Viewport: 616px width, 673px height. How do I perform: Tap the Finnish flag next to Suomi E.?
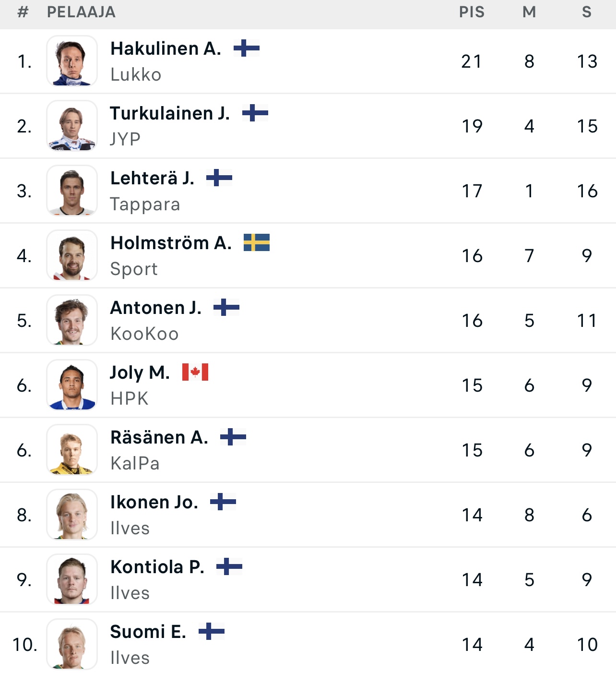pyautogui.click(x=212, y=631)
